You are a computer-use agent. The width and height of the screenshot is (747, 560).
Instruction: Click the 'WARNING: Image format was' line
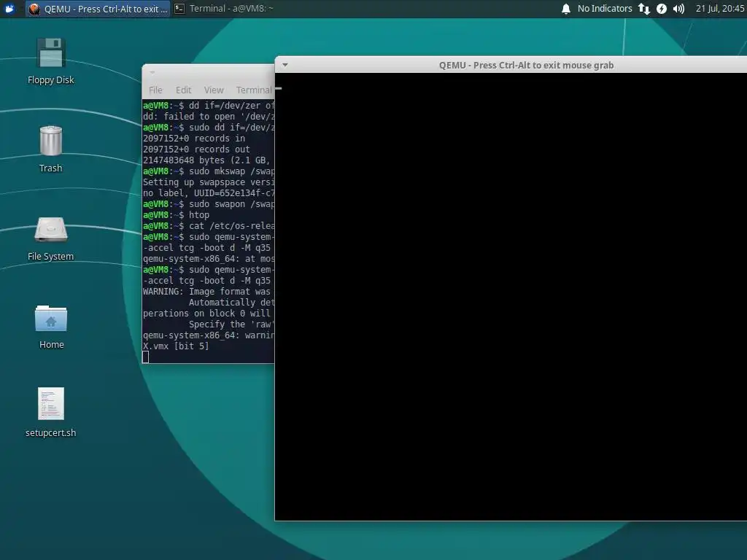[x=206, y=292]
